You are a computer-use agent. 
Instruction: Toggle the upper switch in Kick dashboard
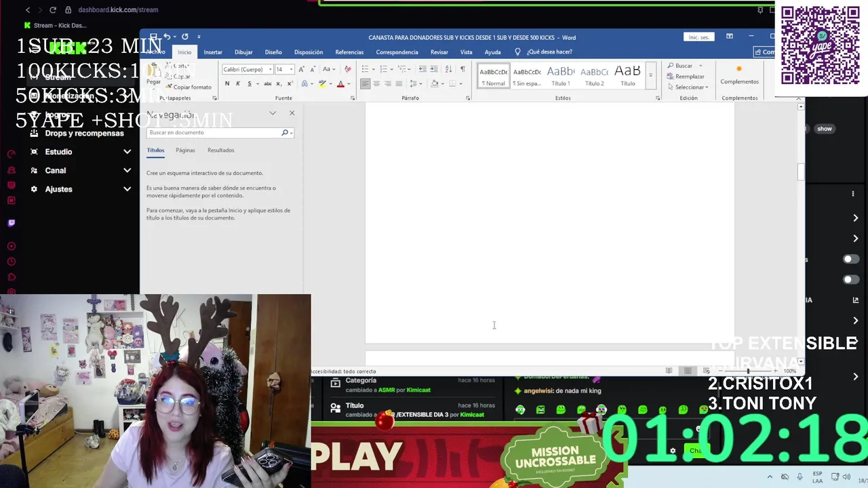850,259
